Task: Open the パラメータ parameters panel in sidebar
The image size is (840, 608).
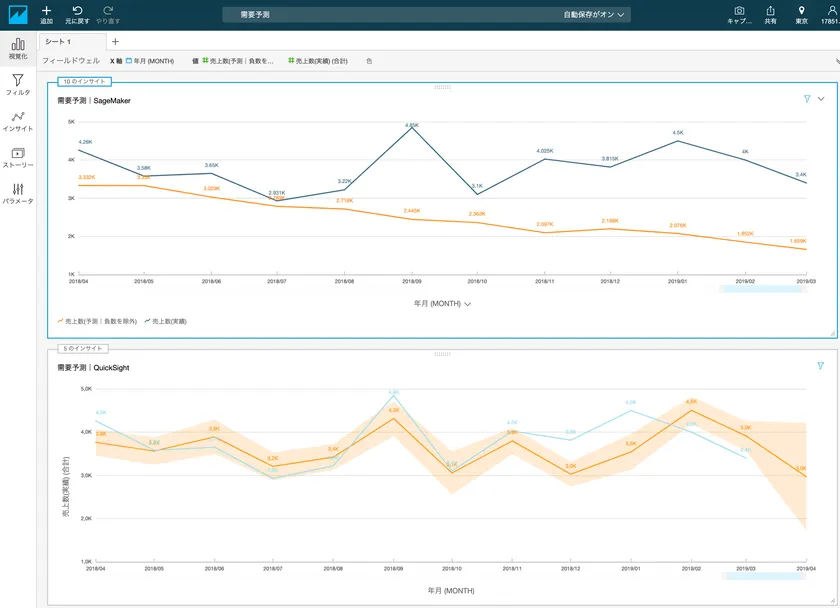Action: click(x=18, y=193)
